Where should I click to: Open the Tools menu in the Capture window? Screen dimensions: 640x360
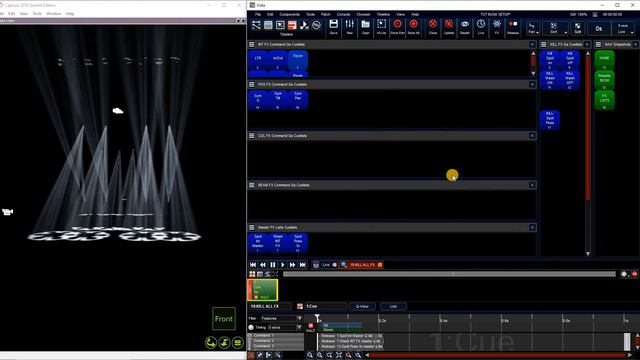coord(37,13)
